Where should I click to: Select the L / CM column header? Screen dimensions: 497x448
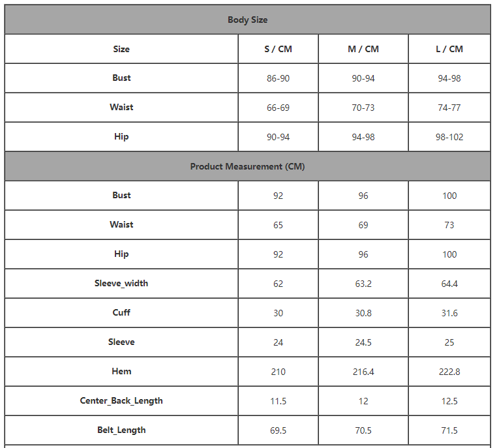pyautogui.click(x=449, y=49)
